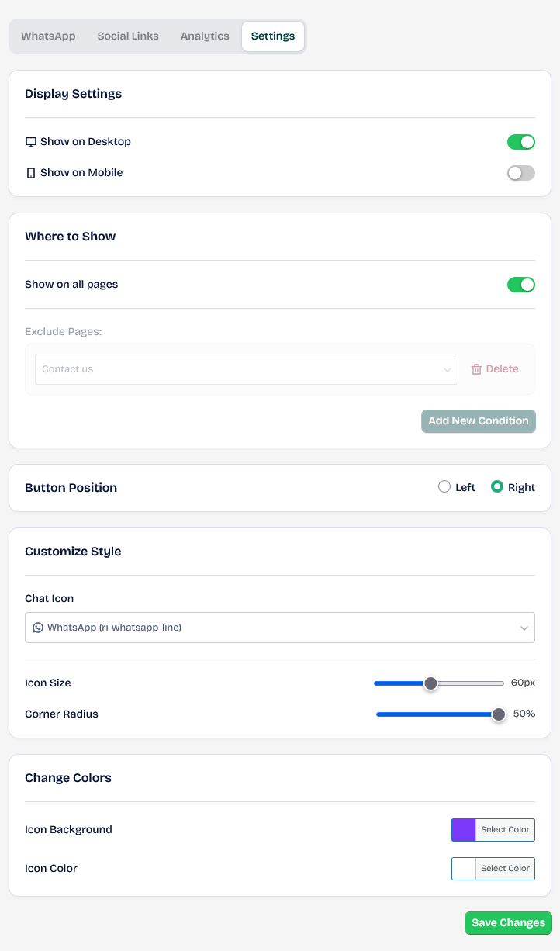Click the purple Icon Background swatch
Image resolution: width=560 pixels, height=951 pixels.
click(x=464, y=830)
